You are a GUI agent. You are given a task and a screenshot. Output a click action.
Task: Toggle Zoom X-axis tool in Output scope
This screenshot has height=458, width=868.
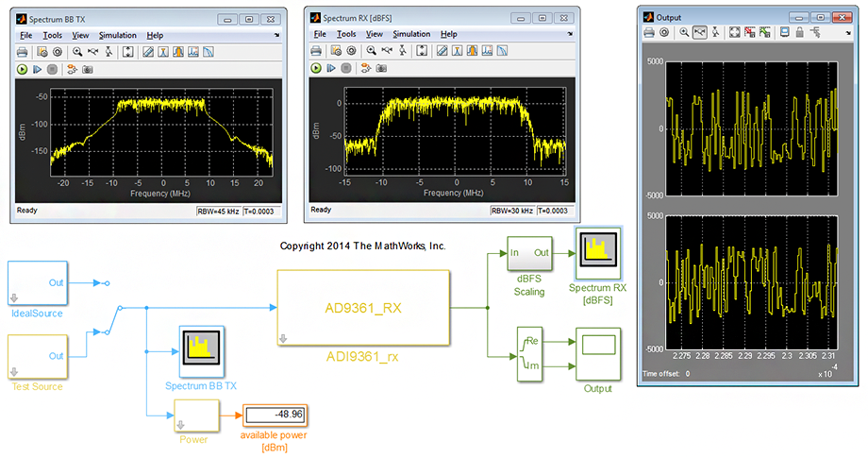700,33
